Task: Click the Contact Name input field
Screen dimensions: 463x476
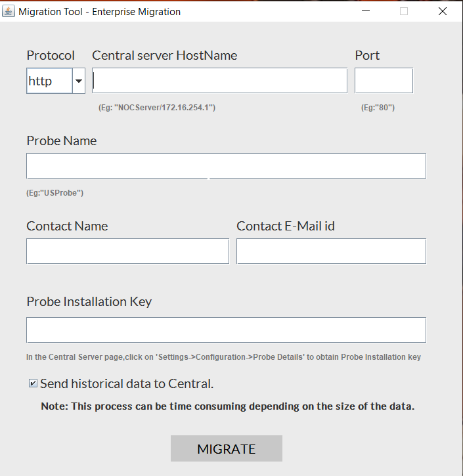Action: 127,251
